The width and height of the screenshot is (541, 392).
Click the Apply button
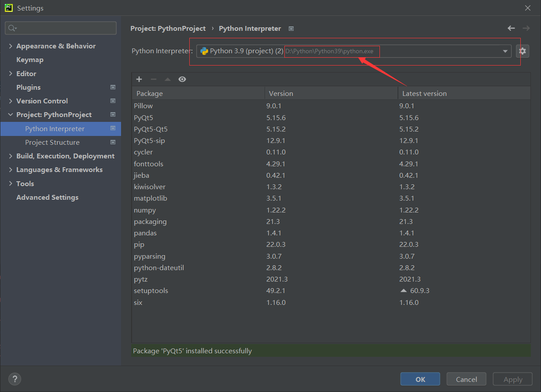513,379
